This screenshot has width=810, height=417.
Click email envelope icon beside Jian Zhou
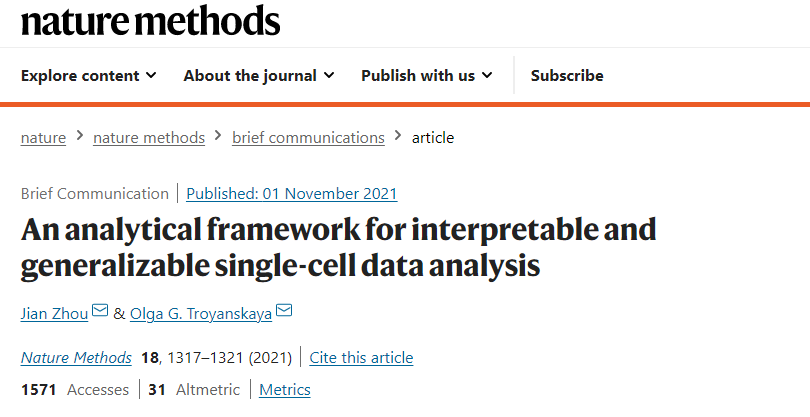[100, 312]
